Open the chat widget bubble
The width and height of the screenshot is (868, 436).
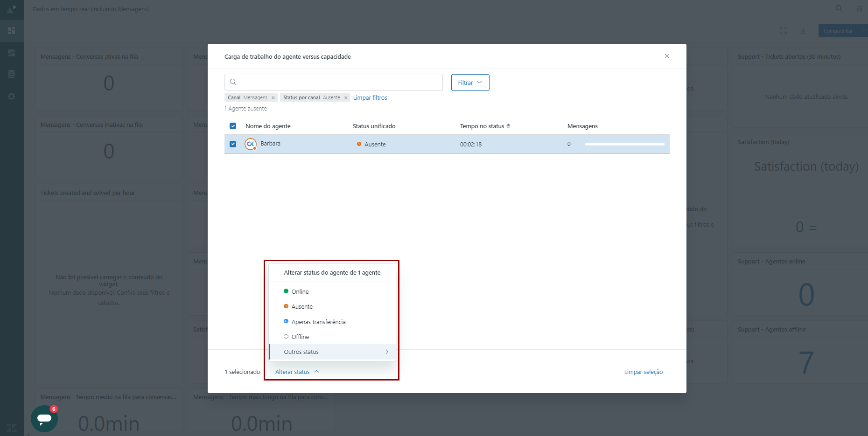(44, 418)
